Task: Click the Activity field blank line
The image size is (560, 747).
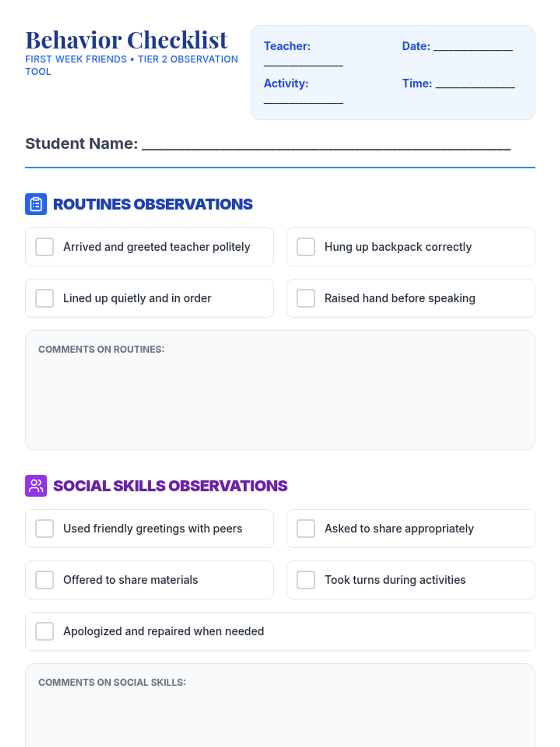Action: pos(303,100)
